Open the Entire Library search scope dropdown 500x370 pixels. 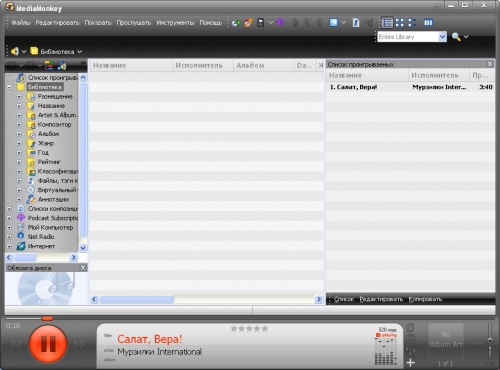tap(442, 37)
